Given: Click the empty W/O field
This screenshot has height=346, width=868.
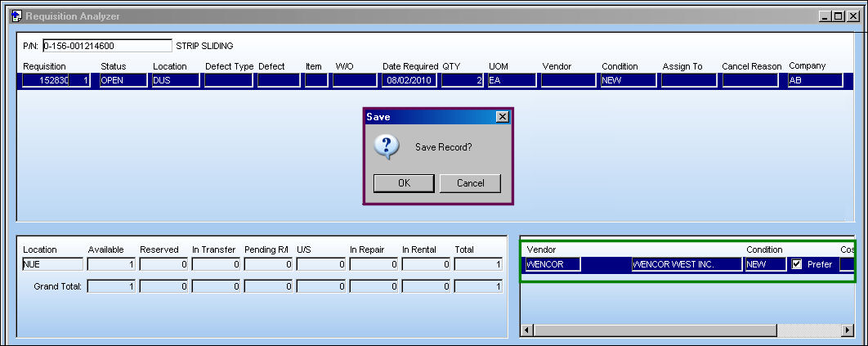Looking at the screenshot, I should pyautogui.click(x=354, y=80).
